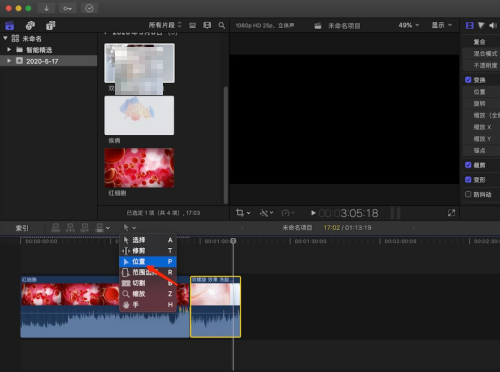Choose 位置 position tool from menu
The image size is (500, 372).
[148, 262]
